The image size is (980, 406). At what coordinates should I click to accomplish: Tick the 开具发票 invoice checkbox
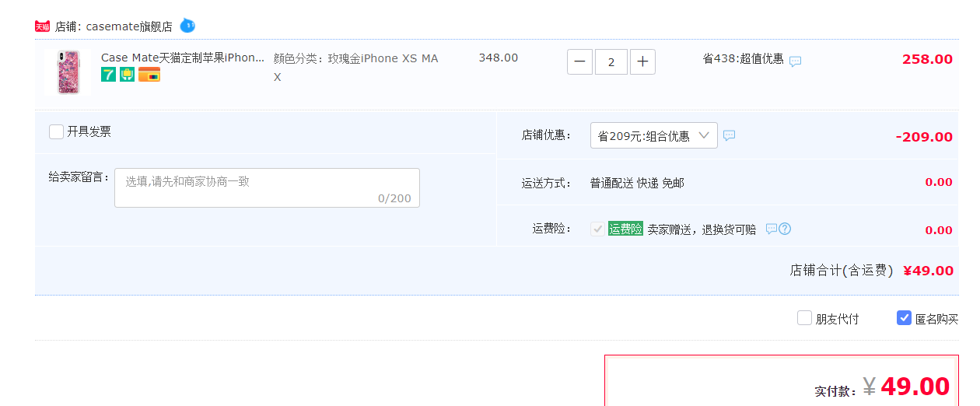56,131
